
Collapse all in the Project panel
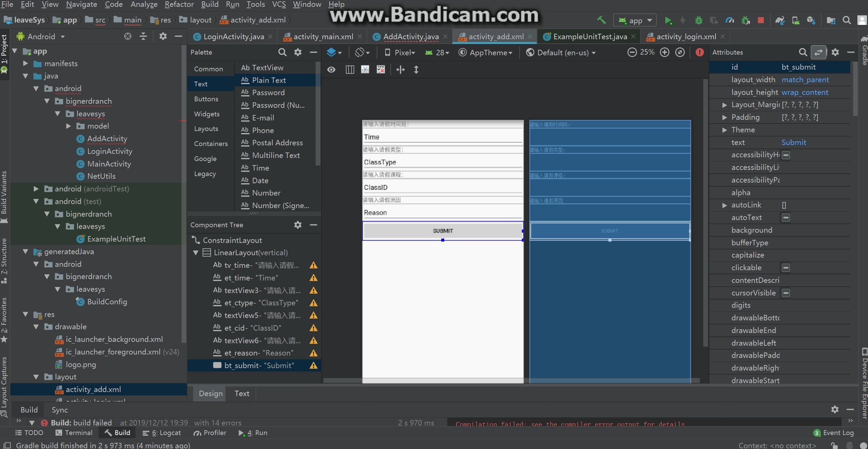[x=143, y=36]
